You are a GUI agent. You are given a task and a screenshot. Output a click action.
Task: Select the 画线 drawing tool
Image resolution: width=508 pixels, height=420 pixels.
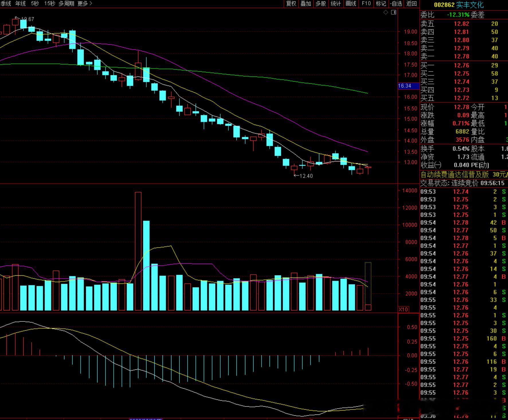click(x=351, y=3)
